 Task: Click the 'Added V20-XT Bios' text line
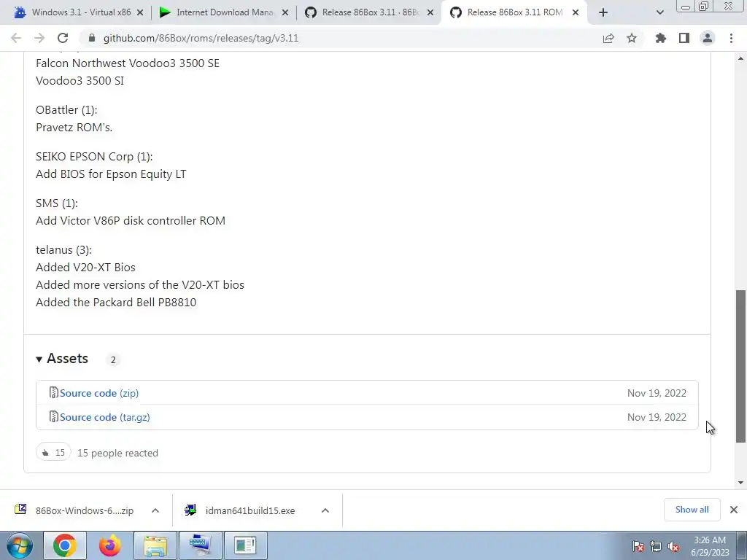[86, 268]
